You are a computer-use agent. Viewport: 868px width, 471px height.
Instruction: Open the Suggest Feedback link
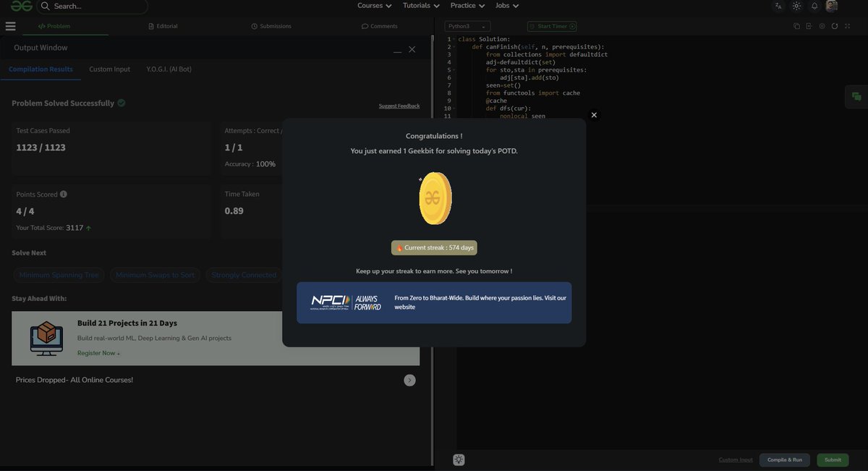pyautogui.click(x=399, y=106)
